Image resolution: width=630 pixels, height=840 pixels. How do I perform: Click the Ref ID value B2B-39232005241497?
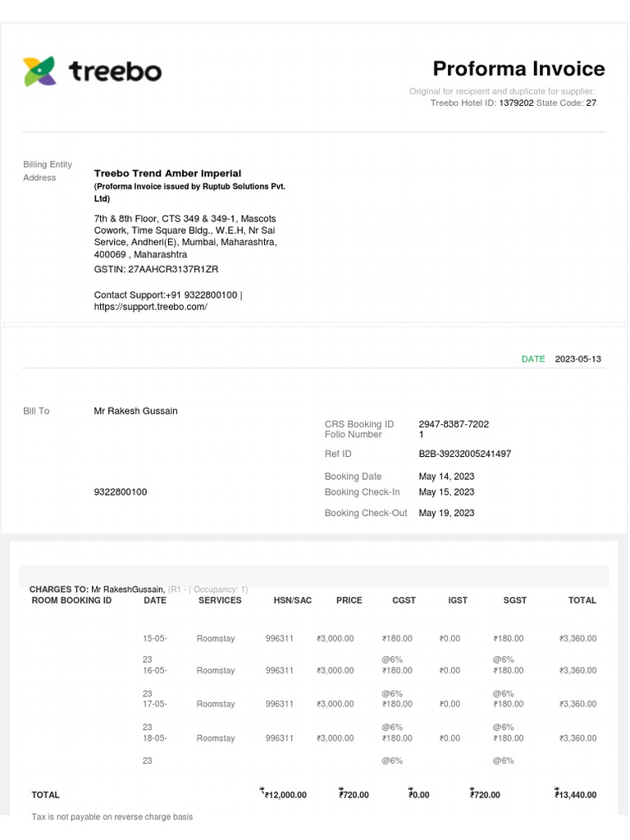tap(464, 454)
